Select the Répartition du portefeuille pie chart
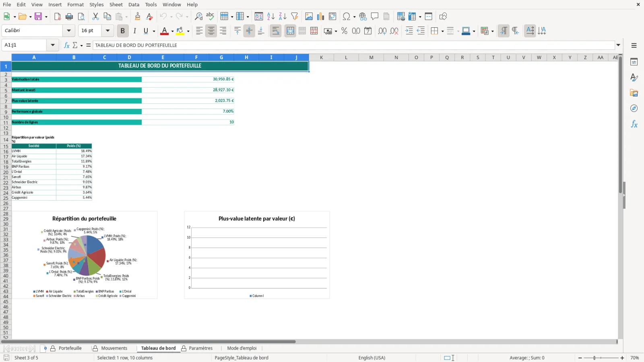 85,255
